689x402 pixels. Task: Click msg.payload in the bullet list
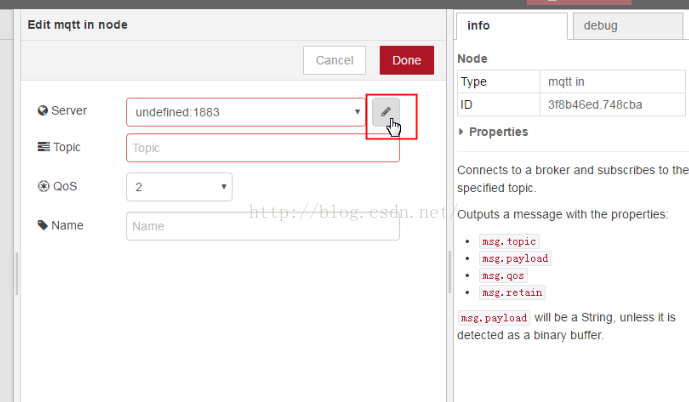coord(514,259)
